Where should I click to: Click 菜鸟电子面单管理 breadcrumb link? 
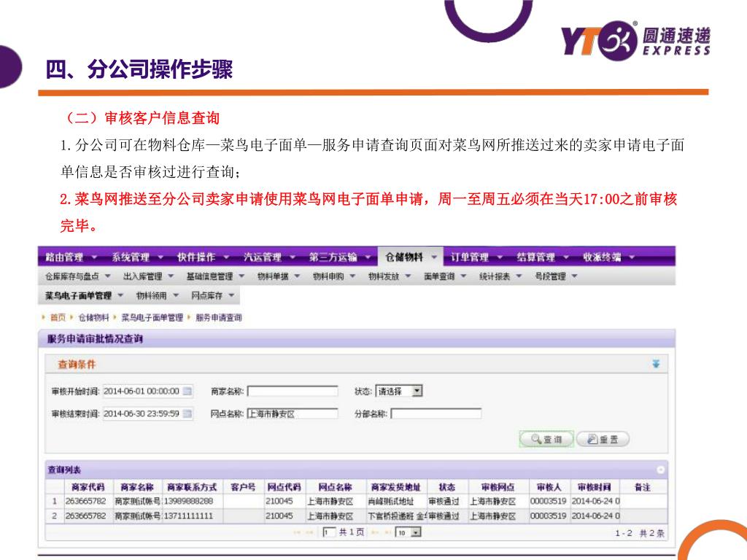point(152,317)
